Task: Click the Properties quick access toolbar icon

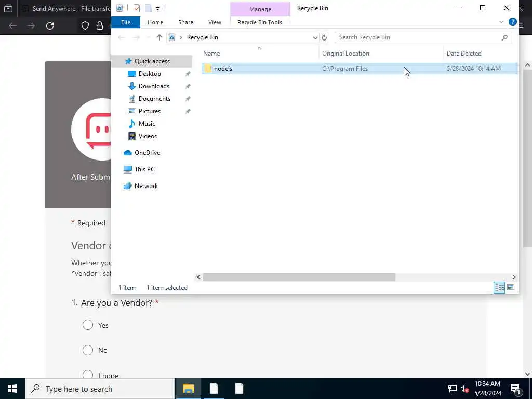Action: (x=137, y=8)
